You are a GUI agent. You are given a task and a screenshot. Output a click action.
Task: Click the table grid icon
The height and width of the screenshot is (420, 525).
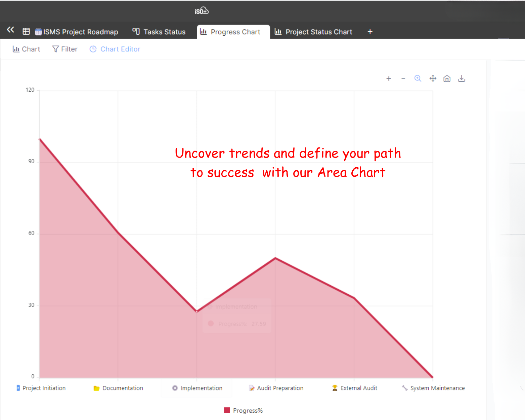pos(26,32)
